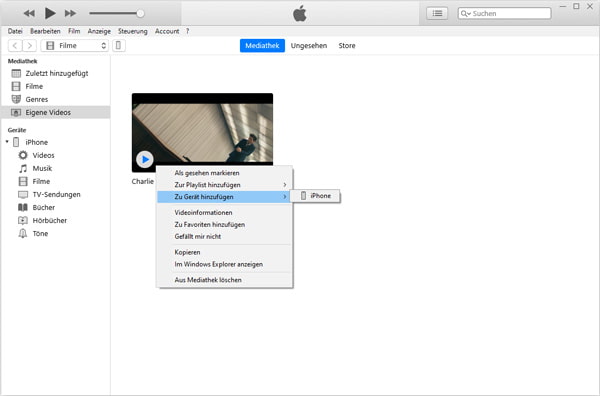Choose Als gesehen markieren
This screenshot has width=600, height=396.
(x=225, y=173)
